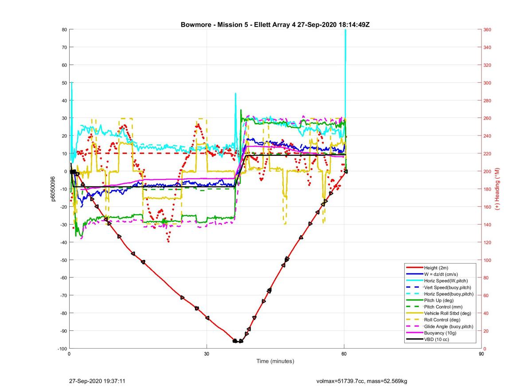
Task: Click the '220' heading axis tick
Action: coord(488,154)
